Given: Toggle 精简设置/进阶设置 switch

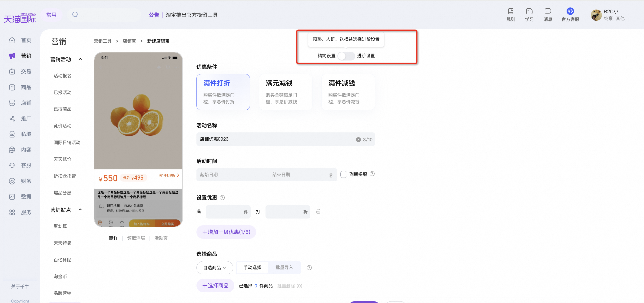Looking at the screenshot, I should click(346, 56).
